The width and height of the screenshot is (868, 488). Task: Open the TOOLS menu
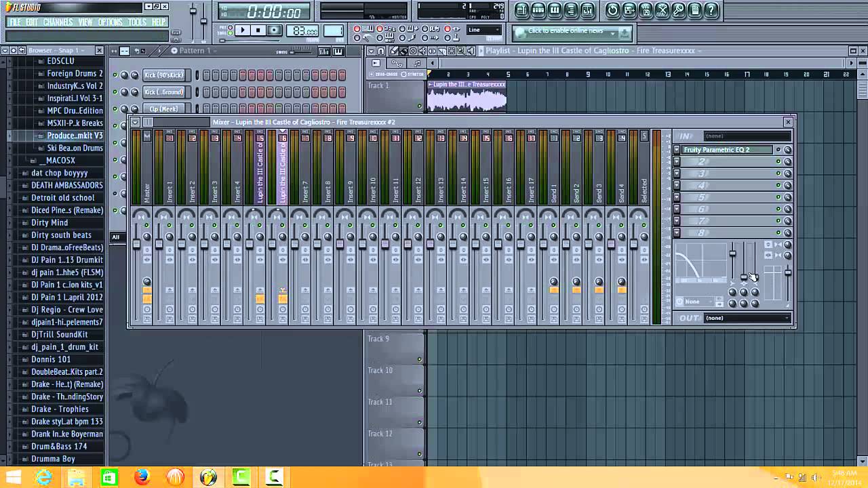(137, 22)
